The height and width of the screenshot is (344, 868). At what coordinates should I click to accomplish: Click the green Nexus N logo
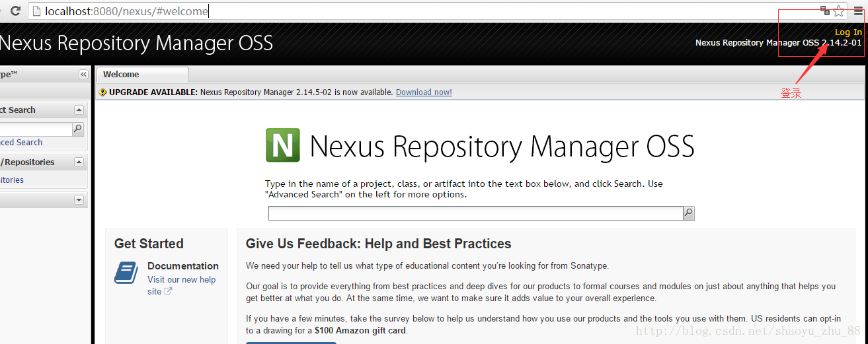coord(283,145)
